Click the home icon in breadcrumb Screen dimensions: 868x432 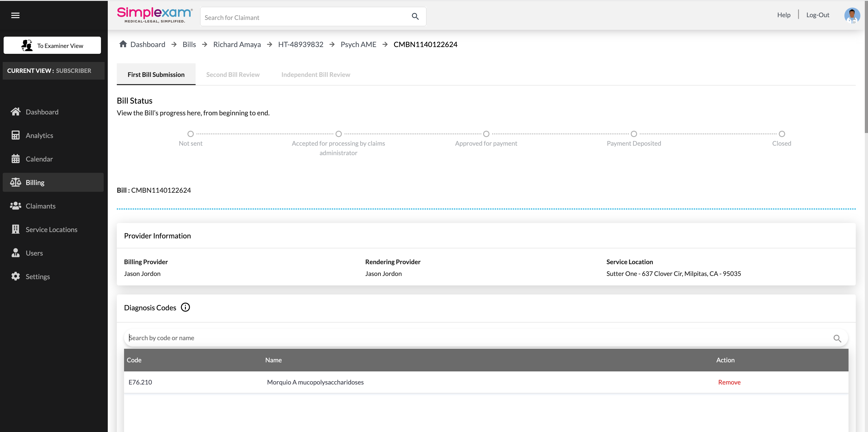point(123,44)
